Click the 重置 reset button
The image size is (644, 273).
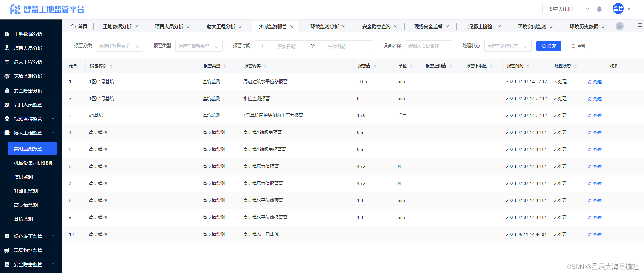point(578,46)
